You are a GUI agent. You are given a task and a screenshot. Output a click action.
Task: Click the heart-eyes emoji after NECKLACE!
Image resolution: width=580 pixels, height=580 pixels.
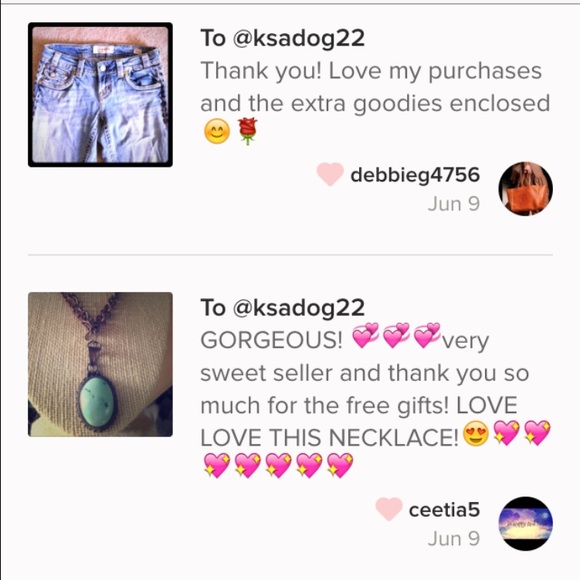pos(476,433)
